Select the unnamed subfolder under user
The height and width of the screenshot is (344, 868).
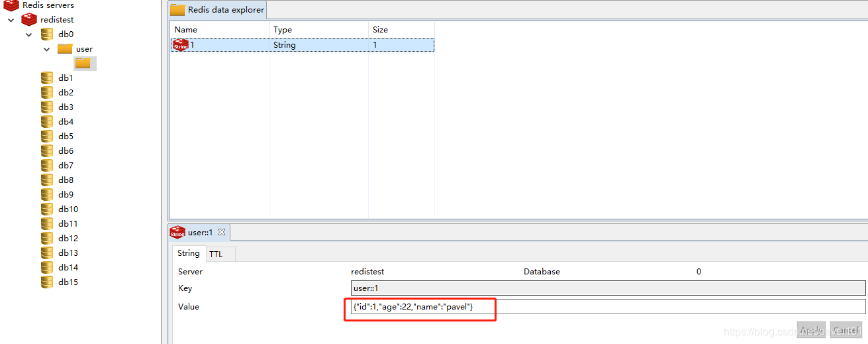tap(83, 63)
